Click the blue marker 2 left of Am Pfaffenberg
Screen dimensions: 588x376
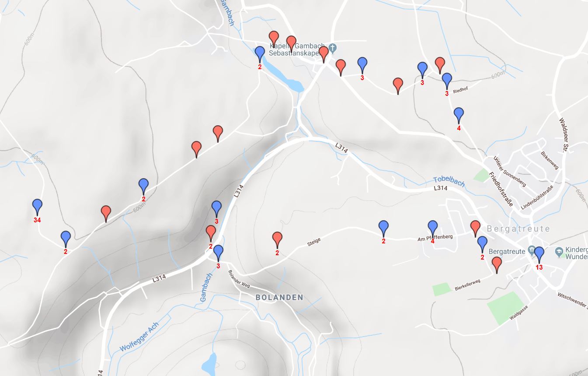tap(383, 228)
